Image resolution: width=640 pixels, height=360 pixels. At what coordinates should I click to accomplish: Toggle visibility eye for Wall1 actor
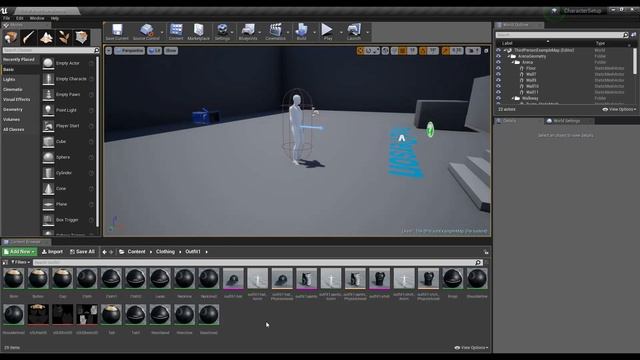tap(498, 74)
